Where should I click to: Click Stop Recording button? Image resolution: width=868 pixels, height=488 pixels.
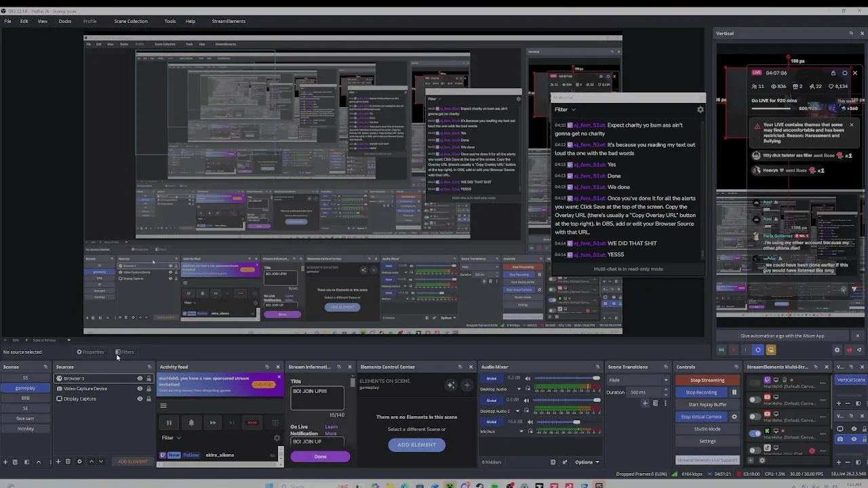click(x=701, y=392)
